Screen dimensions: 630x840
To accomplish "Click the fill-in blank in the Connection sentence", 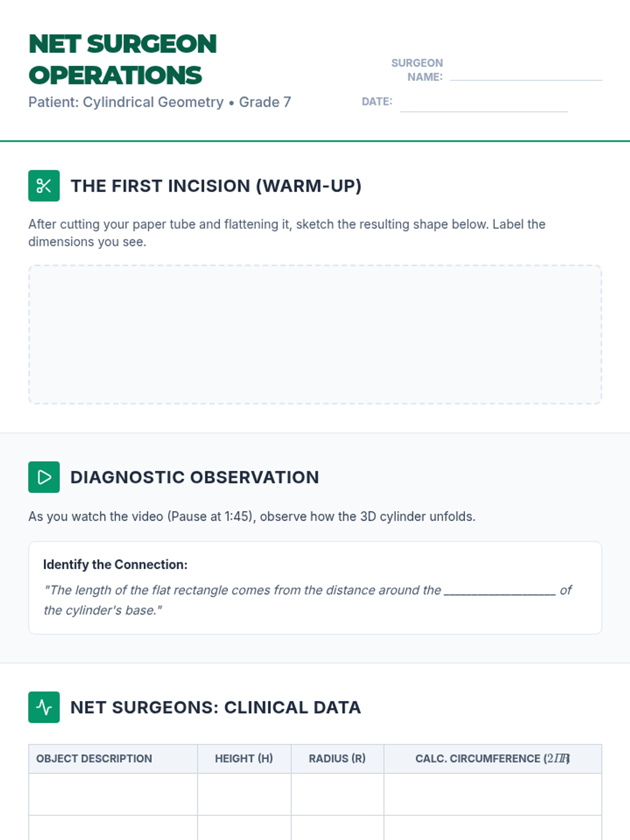I will click(x=500, y=591).
